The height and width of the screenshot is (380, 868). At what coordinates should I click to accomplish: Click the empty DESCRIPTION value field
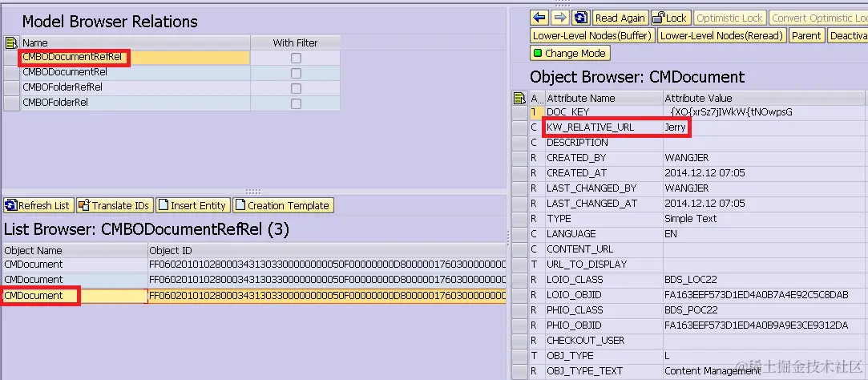764,143
